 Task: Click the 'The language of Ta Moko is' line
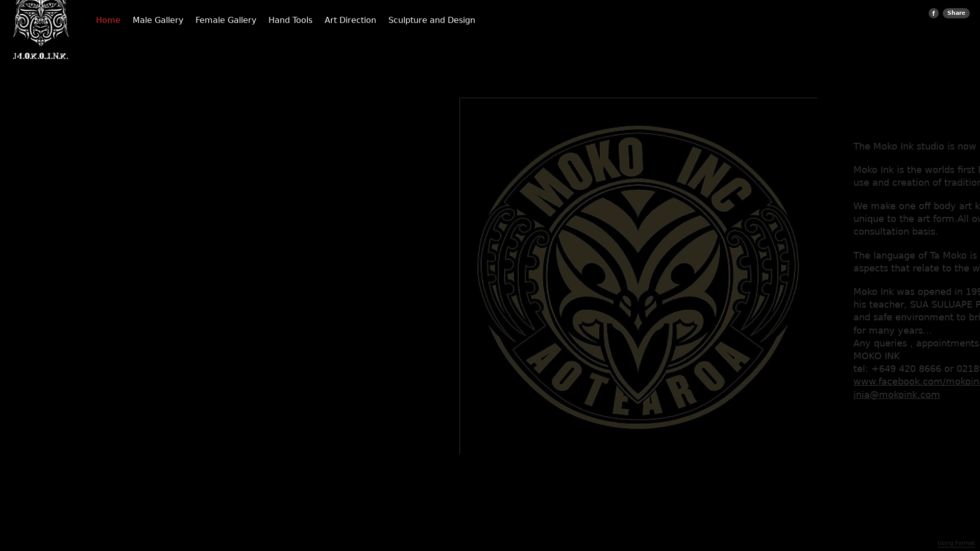(x=915, y=256)
